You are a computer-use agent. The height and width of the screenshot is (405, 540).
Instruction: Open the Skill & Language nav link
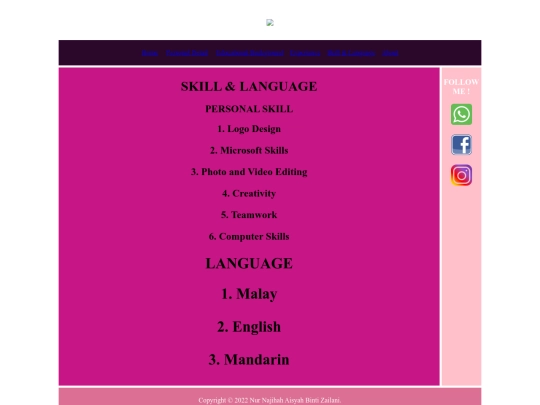(351, 53)
